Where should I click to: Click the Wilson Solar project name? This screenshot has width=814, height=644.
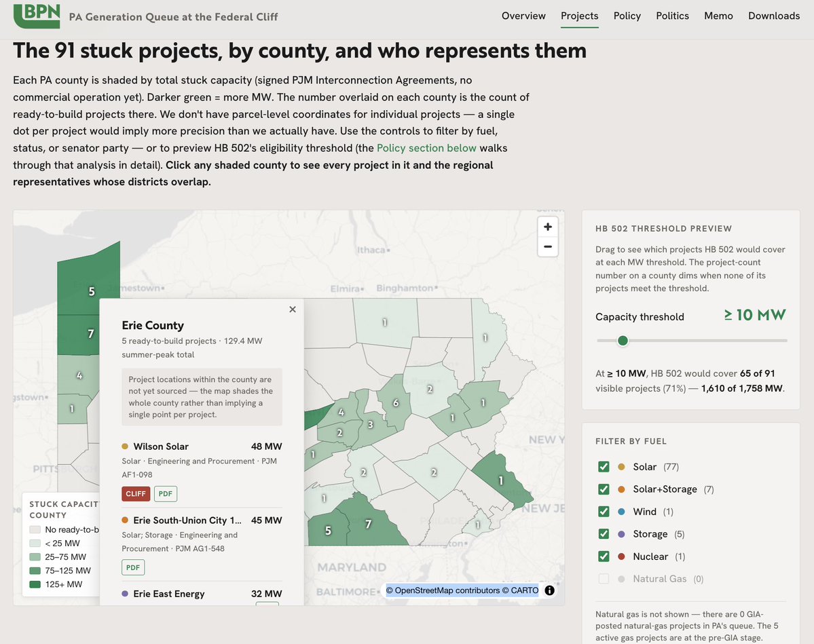pyautogui.click(x=161, y=447)
